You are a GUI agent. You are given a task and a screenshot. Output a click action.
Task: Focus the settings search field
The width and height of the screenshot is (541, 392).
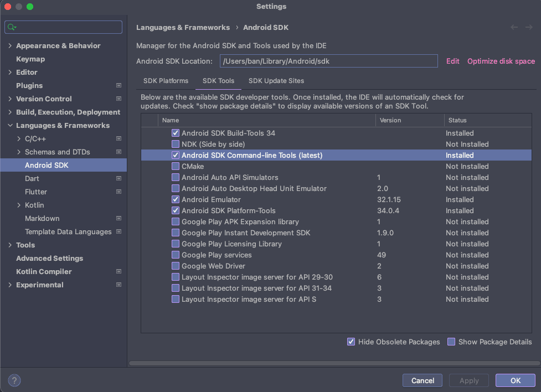tap(64, 27)
